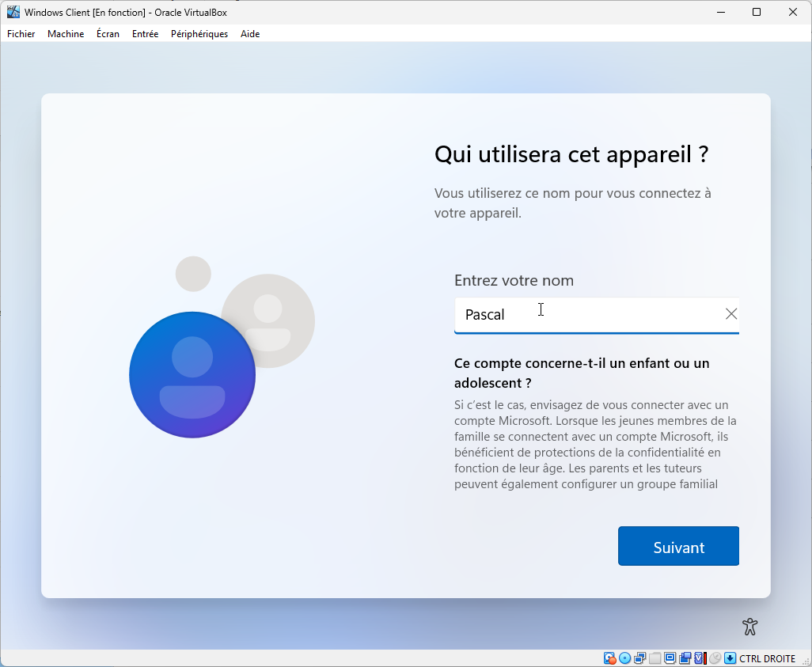This screenshot has width=812, height=667.
Task: Clear the name field with the X
Action: [x=730, y=314]
